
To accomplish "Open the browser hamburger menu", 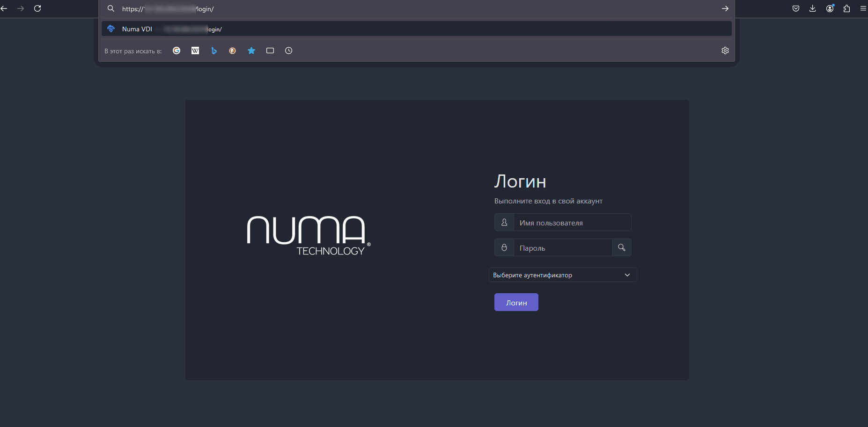I will (x=863, y=8).
